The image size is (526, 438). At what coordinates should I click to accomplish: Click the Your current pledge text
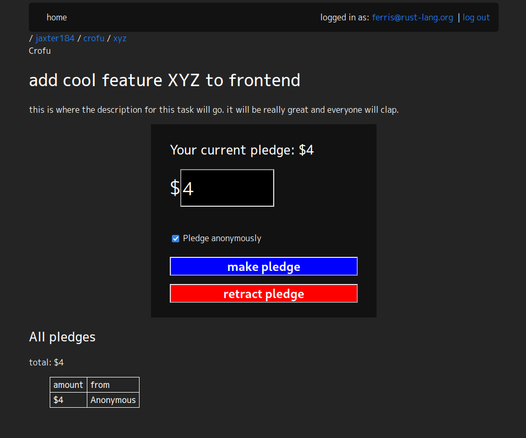coord(242,150)
